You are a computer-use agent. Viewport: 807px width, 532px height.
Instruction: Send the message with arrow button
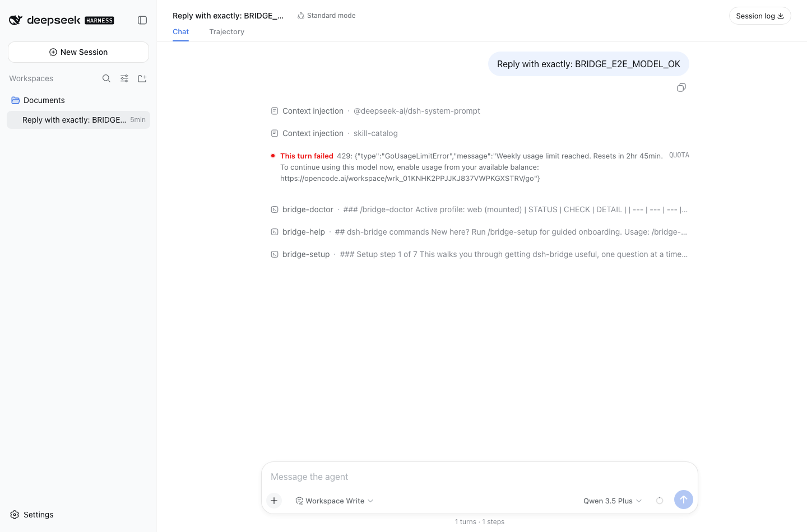pyautogui.click(x=684, y=500)
